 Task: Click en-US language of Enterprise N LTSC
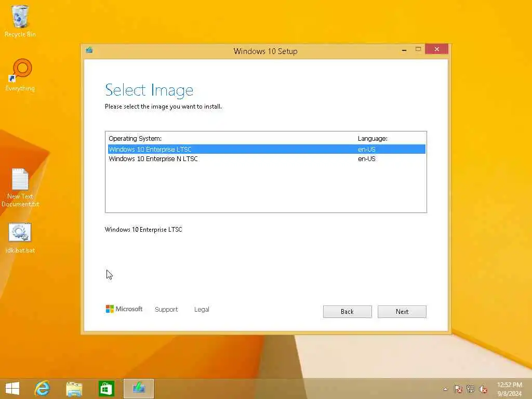[x=366, y=159]
